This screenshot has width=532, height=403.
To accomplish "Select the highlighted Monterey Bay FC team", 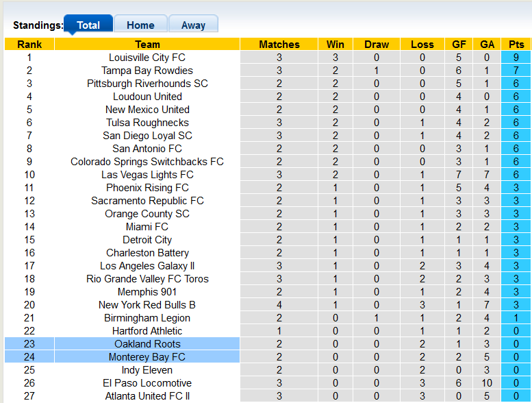I will (x=147, y=357).
